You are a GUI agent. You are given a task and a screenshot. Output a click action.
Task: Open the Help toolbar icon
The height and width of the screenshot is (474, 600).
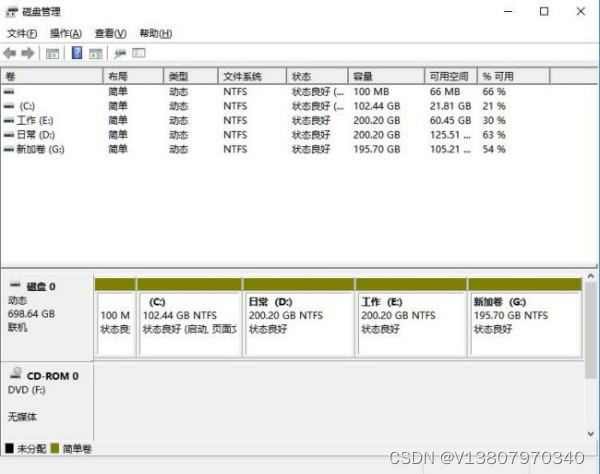pos(77,53)
